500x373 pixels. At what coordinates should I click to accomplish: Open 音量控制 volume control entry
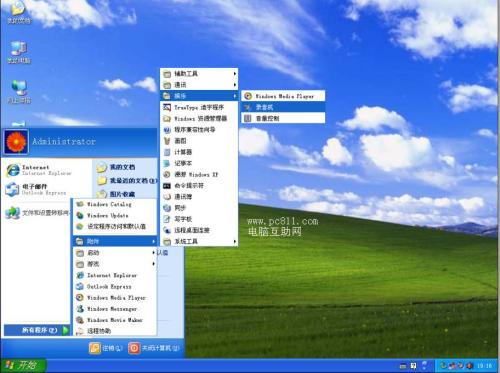[283, 118]
